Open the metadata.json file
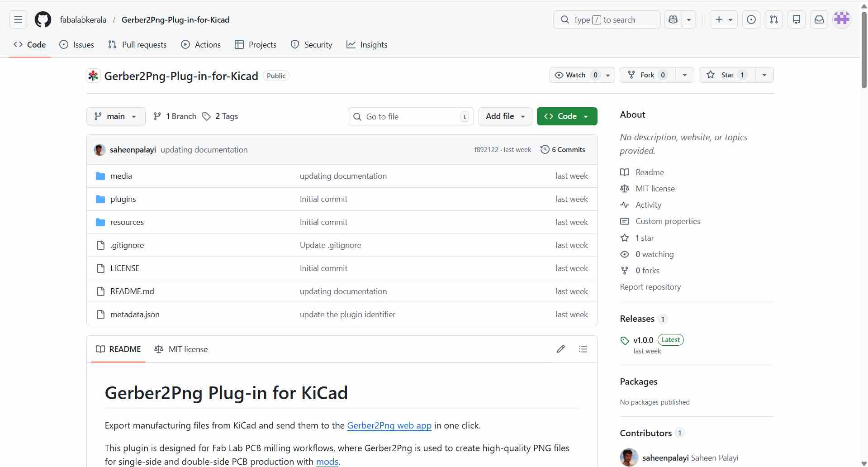This screenshot has width=868, height=467. [135, 314]
